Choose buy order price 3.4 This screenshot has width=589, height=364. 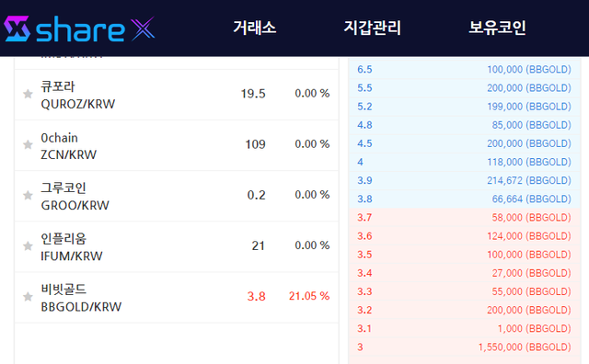(x=364, y=273)
